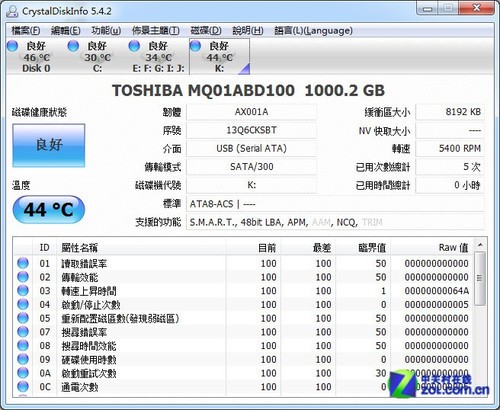The height and width of the screenshot is (410, 500).
Task: Click the Raw 值 column header
Action: coord(432,247)
